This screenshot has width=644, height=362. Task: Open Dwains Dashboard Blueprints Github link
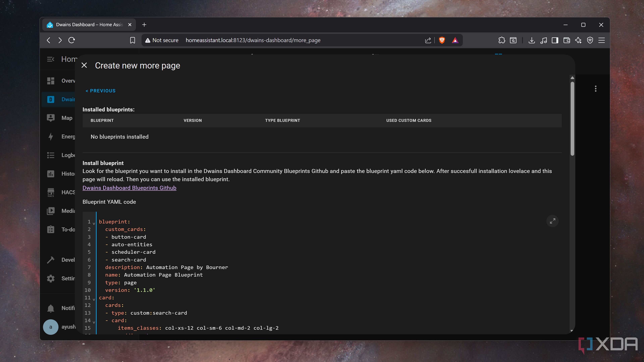pos(129,188)
